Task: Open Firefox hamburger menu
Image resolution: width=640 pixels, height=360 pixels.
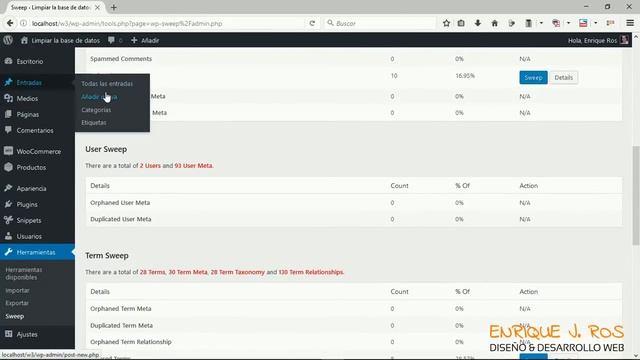Action: (x=630, y=23)
